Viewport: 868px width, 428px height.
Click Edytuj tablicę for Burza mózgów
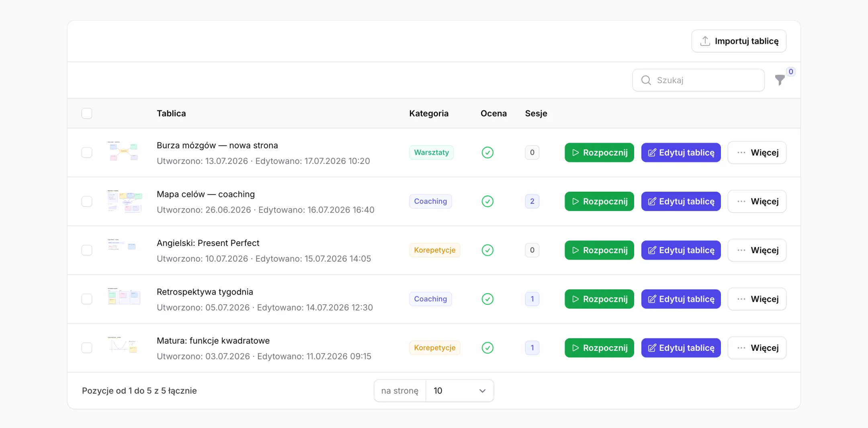681,153
